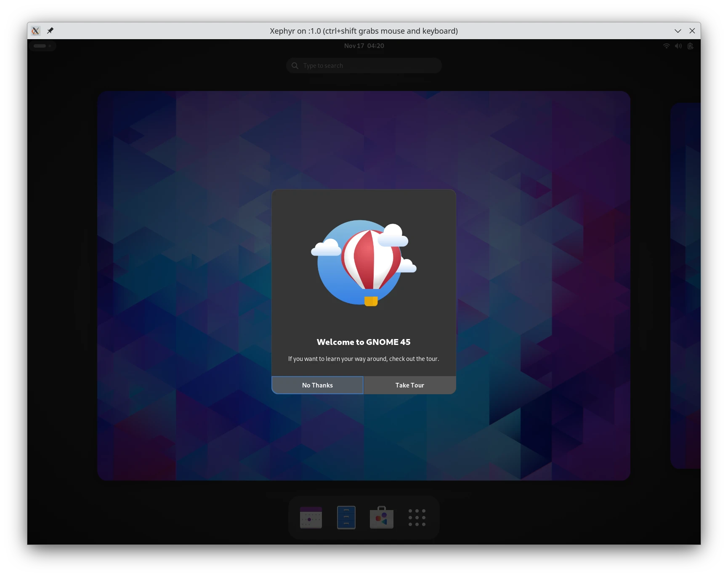Click the battery indicator icon
The height and width of the screenshot is (577, 728).
(690, 46)
